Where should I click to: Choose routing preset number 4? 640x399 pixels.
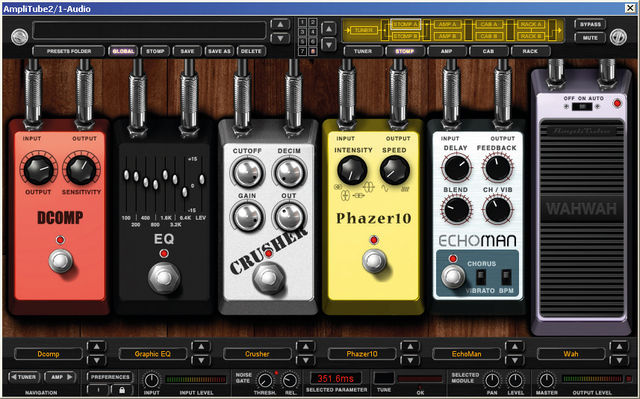313,32
